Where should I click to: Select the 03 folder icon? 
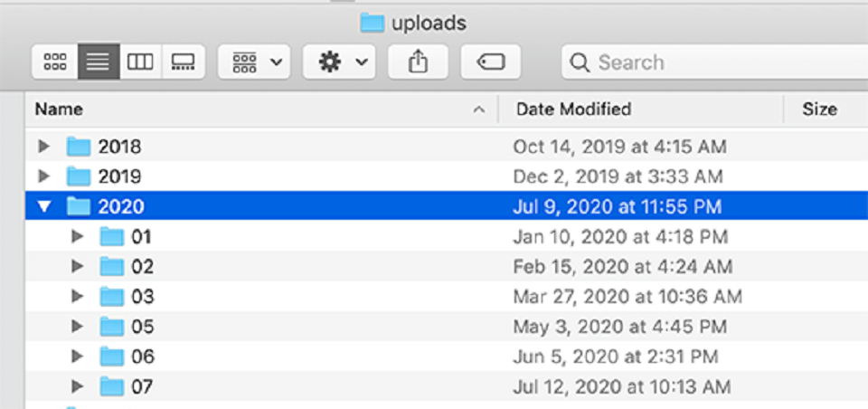point(112,297)
